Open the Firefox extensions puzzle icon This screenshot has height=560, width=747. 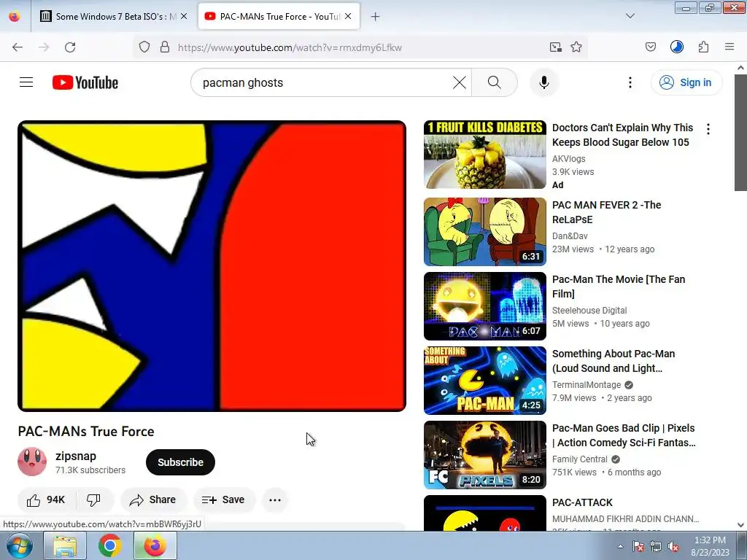(703, 47)
